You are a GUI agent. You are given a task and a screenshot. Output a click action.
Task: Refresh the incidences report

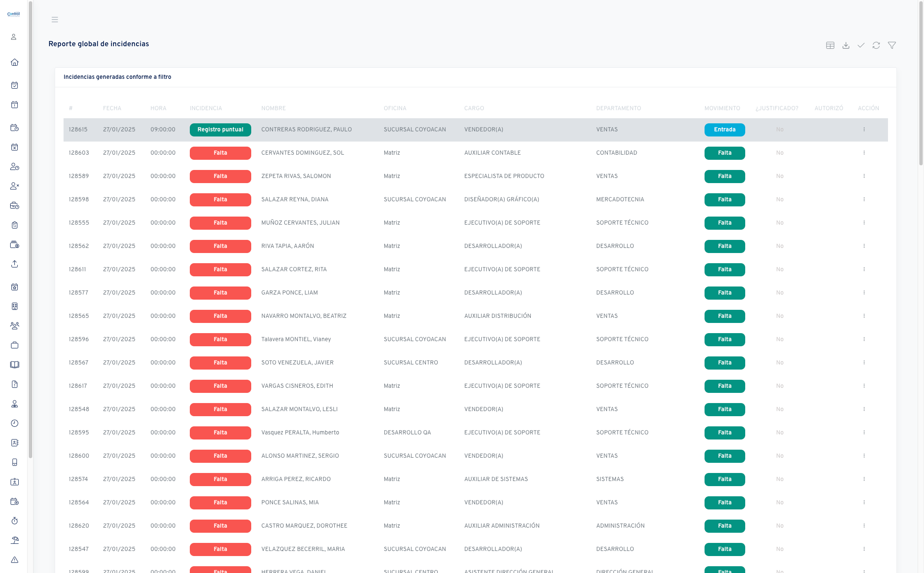coord(876,45)
